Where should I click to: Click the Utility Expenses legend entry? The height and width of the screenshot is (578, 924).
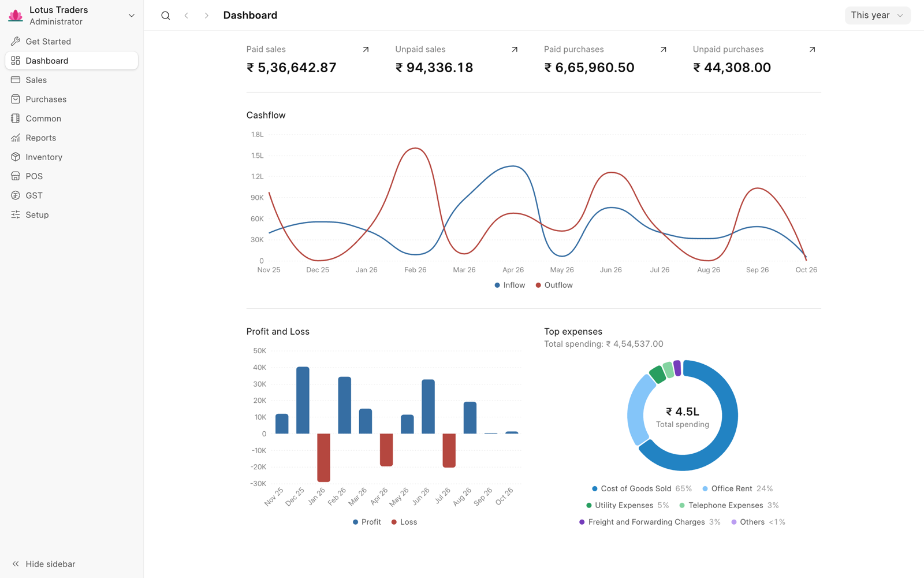coord(627,505)
